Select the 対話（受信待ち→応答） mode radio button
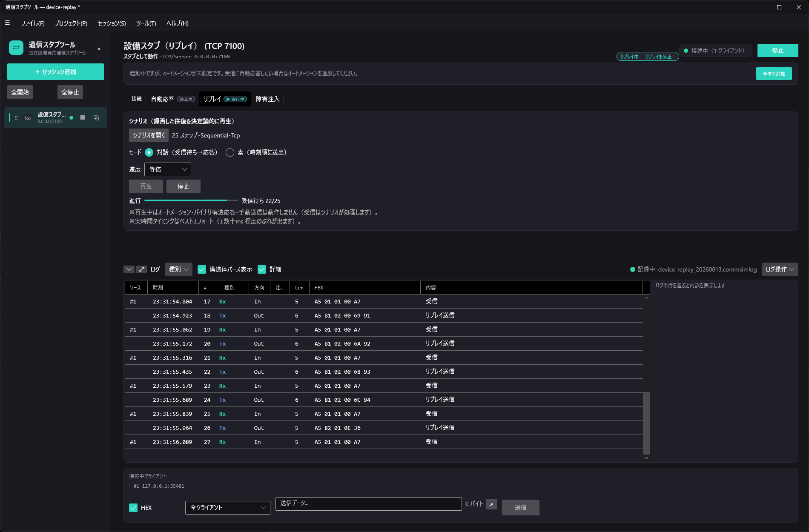 [x=149, y=152]
